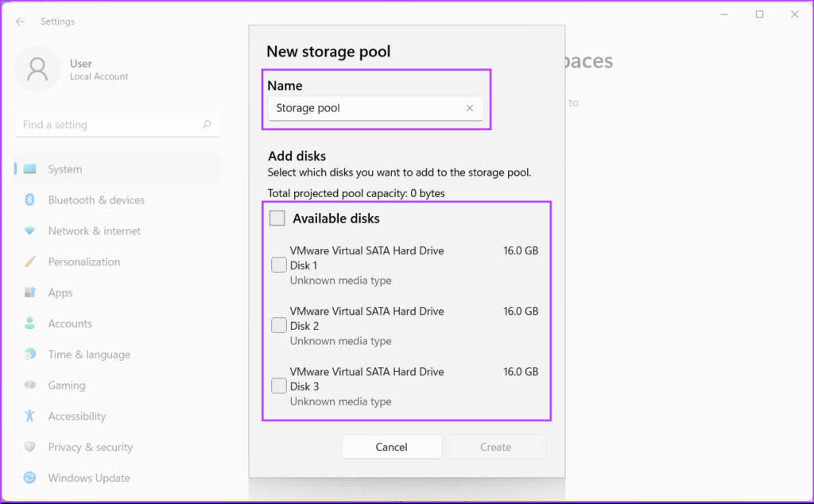Open Time & language settings

coord(89,355)
